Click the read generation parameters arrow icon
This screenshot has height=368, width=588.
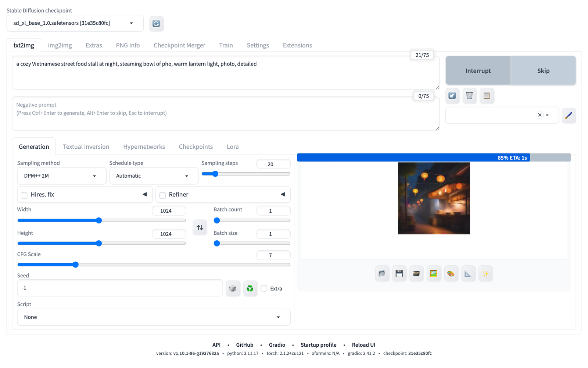(x=452, y=96)
